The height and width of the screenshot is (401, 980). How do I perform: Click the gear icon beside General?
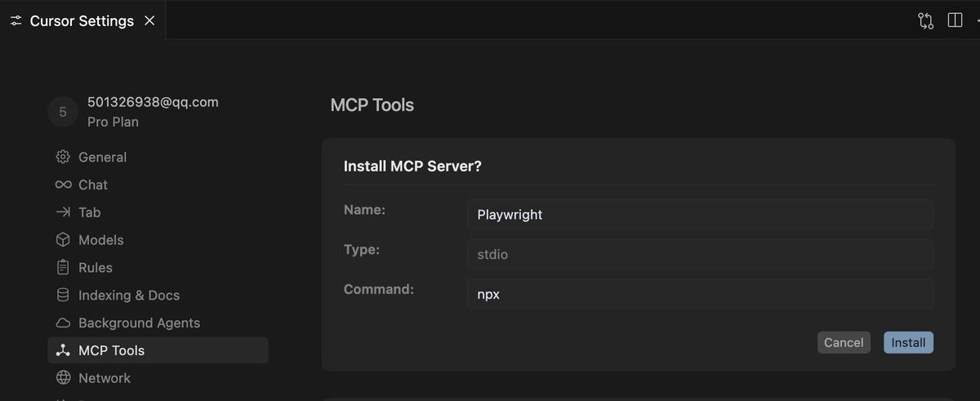click(63, 157)
